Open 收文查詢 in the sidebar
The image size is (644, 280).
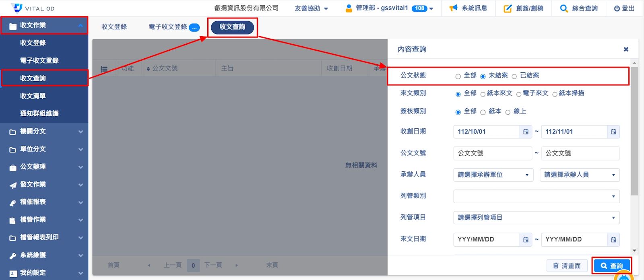point(33,78)
